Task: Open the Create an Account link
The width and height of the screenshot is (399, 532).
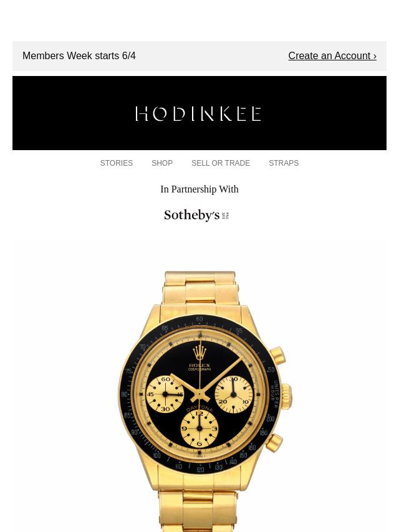Action: 332,55
